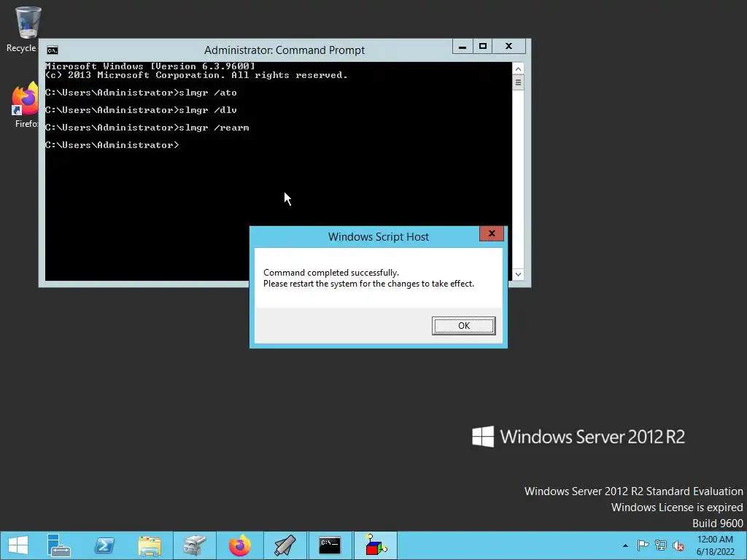Image resolution: width=747 pixels, height=560 pixels.
Task: Click the 'slmgr /rearm' command line text
Action: [x=214, y=128]
